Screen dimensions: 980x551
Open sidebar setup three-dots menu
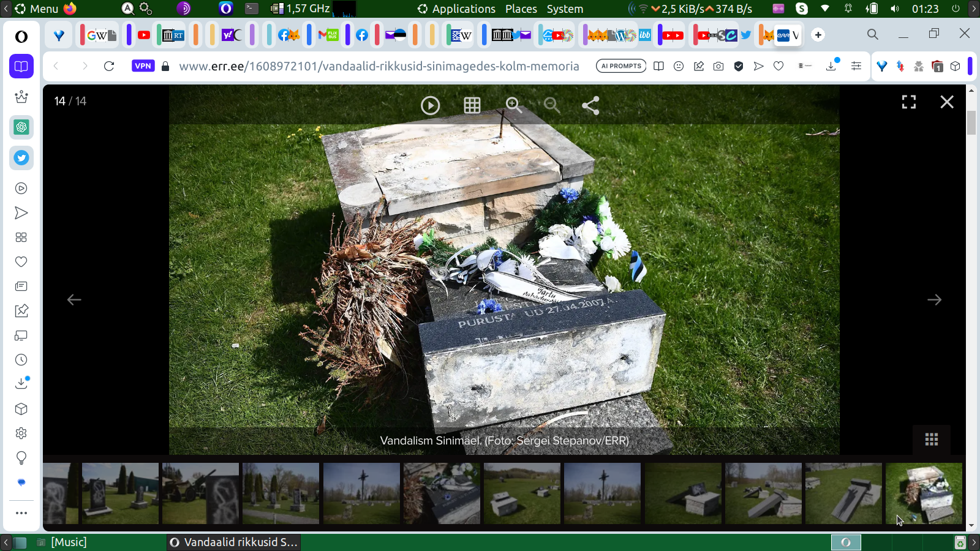(21, 513)
